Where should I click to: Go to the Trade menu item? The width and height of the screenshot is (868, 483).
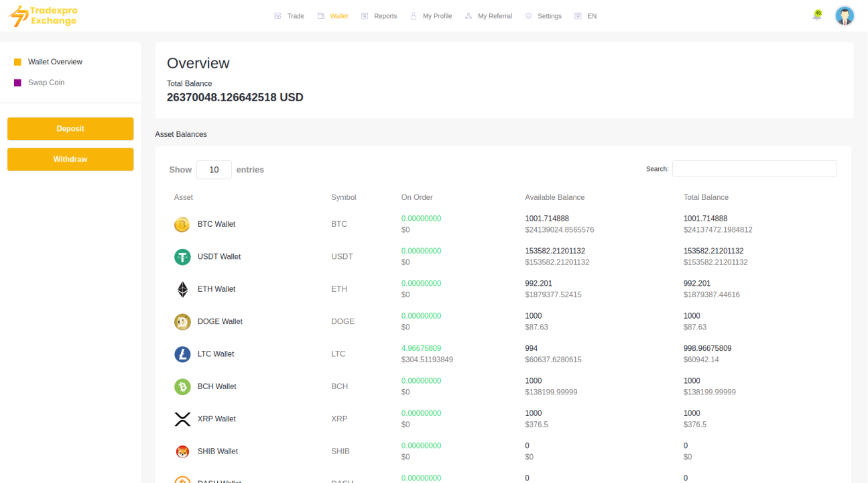(x=289, y=16)
